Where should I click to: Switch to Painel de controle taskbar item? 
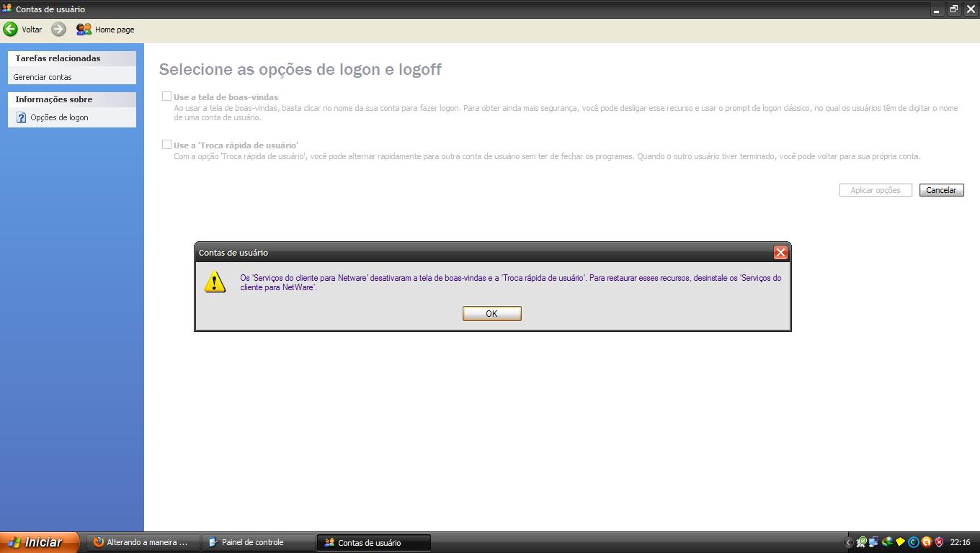click(x=252, y=542)
